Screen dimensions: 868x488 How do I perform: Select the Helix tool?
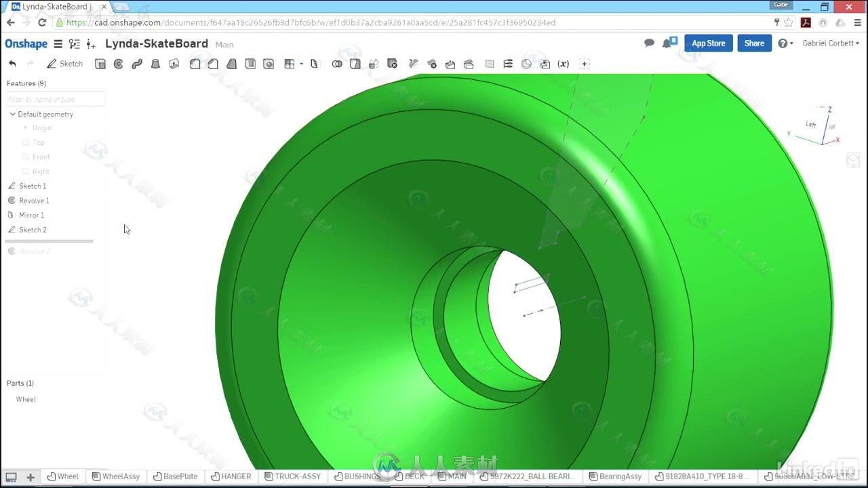(x=508, y=64)
